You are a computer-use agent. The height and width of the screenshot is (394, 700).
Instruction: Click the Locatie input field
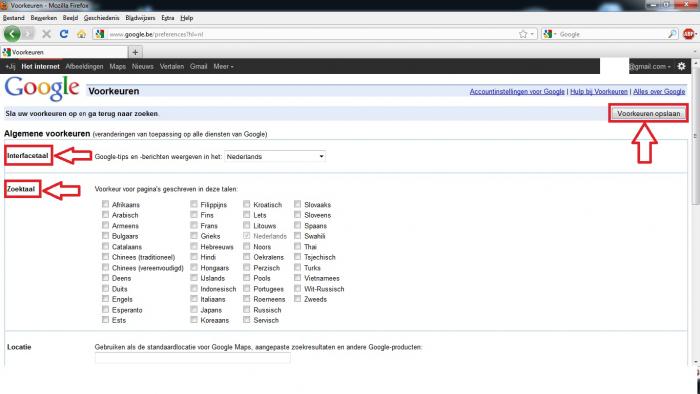[x=192, y=358]
